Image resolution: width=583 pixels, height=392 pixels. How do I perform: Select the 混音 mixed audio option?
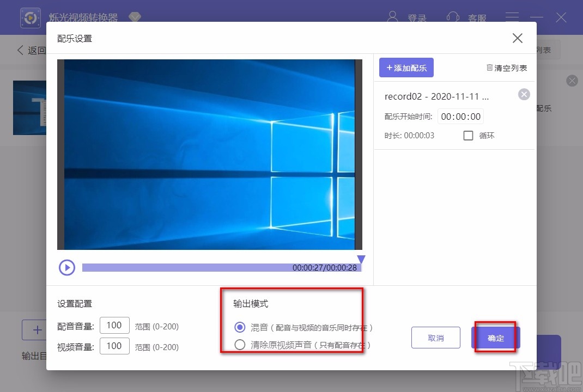tap(240, 327)
